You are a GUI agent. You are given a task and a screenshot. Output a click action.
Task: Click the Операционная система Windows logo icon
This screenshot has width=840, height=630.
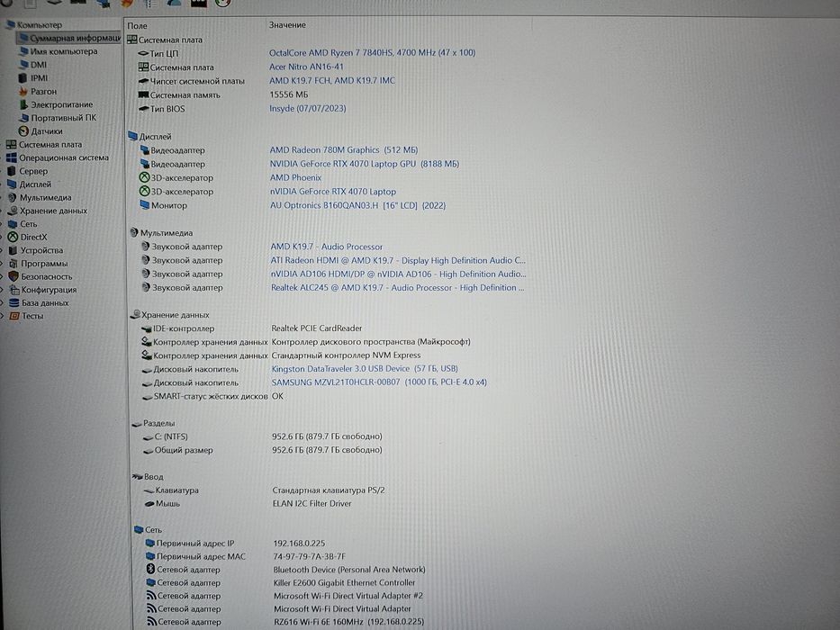click(11, 157)
